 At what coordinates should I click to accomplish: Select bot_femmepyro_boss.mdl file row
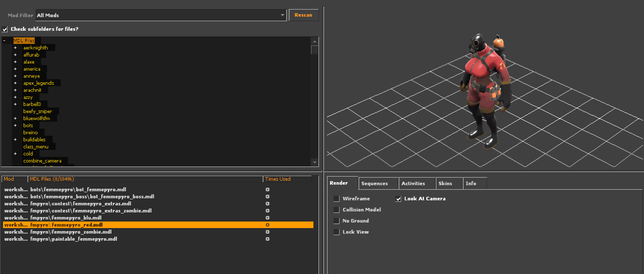point(158,196)
